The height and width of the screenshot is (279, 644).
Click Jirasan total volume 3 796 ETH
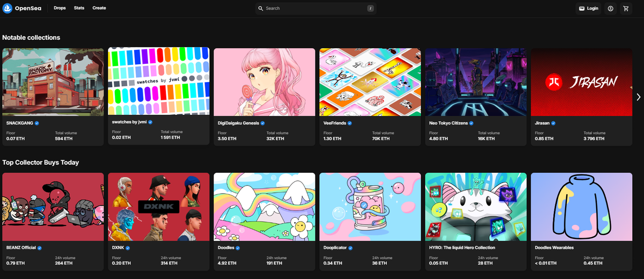(x=594, y=138)
